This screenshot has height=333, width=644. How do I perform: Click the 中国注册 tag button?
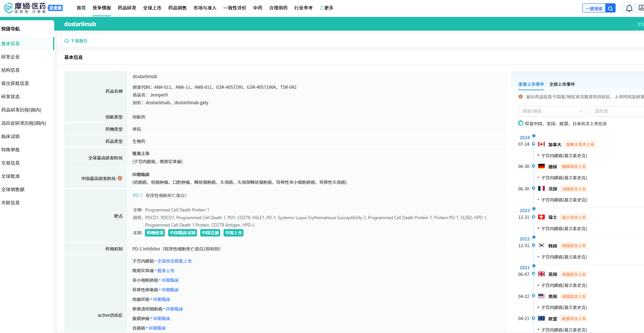click(210, 233)
